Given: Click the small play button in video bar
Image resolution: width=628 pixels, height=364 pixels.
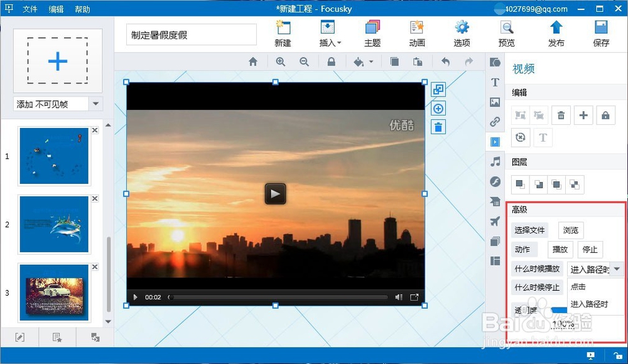Looking at the screenshot, I should click(136, 297).
